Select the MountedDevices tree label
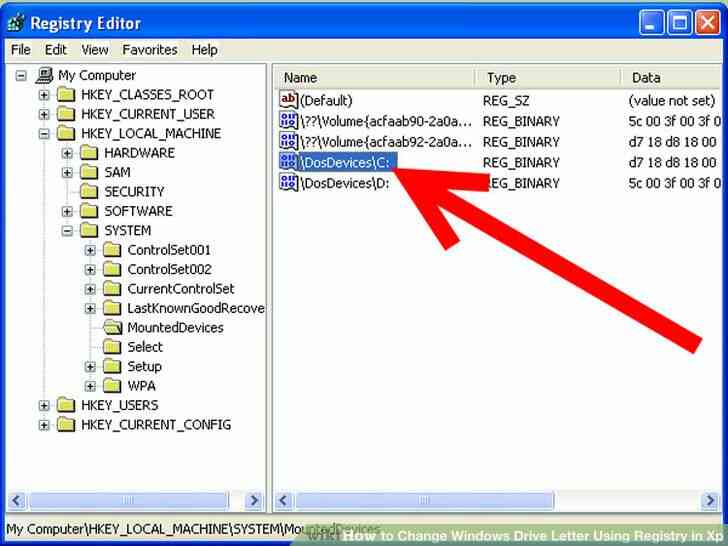The image size is (728, 546). [176, 328]
